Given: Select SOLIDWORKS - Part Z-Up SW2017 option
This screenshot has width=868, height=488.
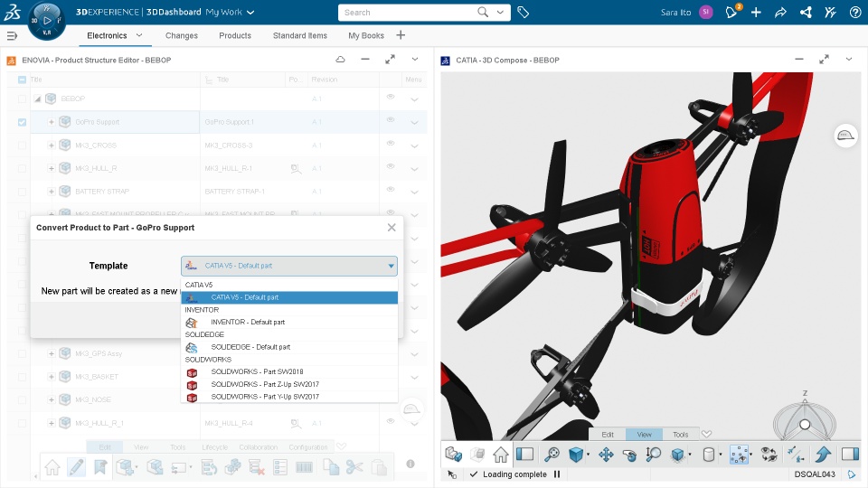Looking at the screenshot, I should pyautogui.click(x=289, y=385).
